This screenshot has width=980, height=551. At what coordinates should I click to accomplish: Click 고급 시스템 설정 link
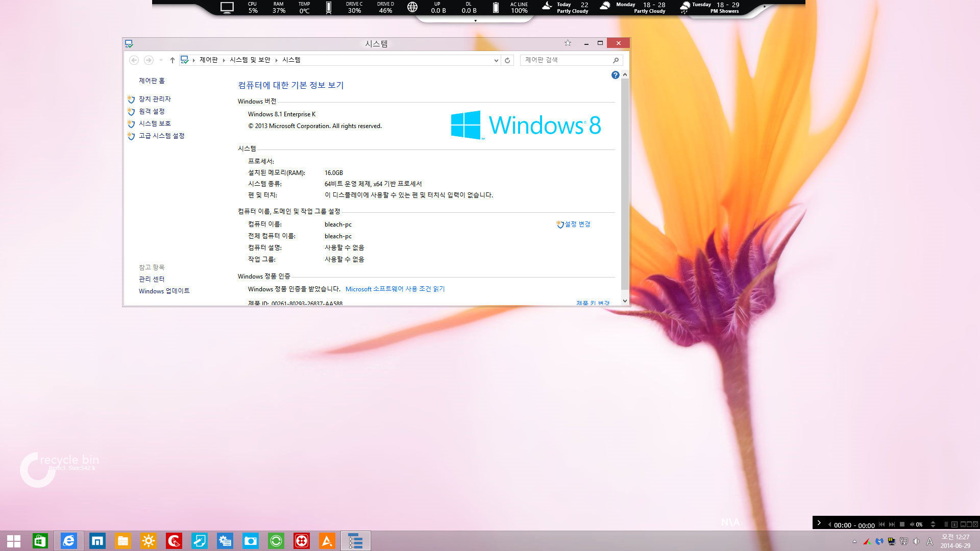click(x=161, y=135)
